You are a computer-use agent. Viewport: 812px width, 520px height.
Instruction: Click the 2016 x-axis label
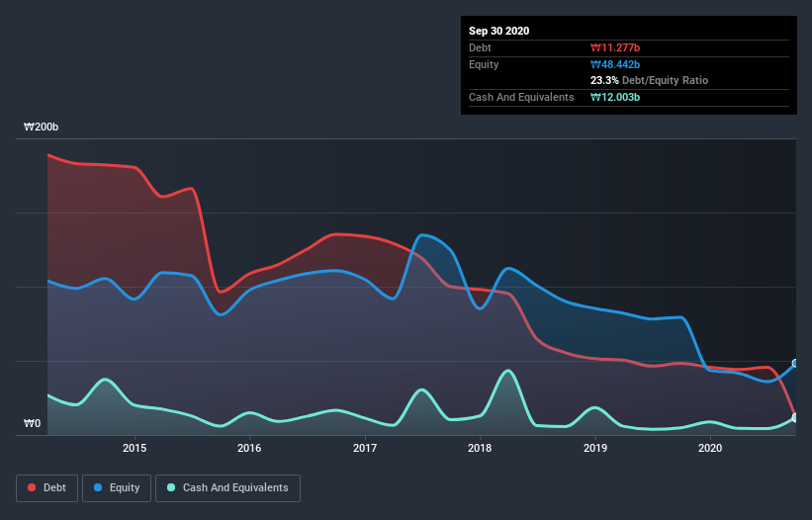[249, 448]
